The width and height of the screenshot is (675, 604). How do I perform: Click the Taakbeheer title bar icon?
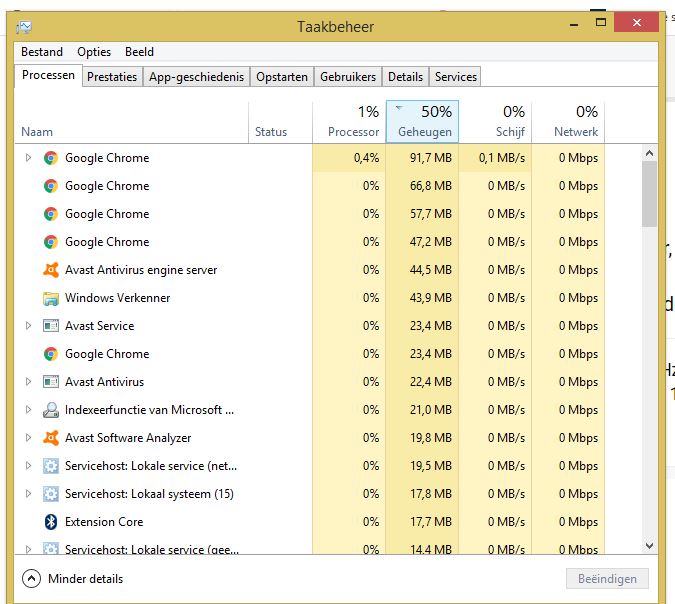[24, 27]
